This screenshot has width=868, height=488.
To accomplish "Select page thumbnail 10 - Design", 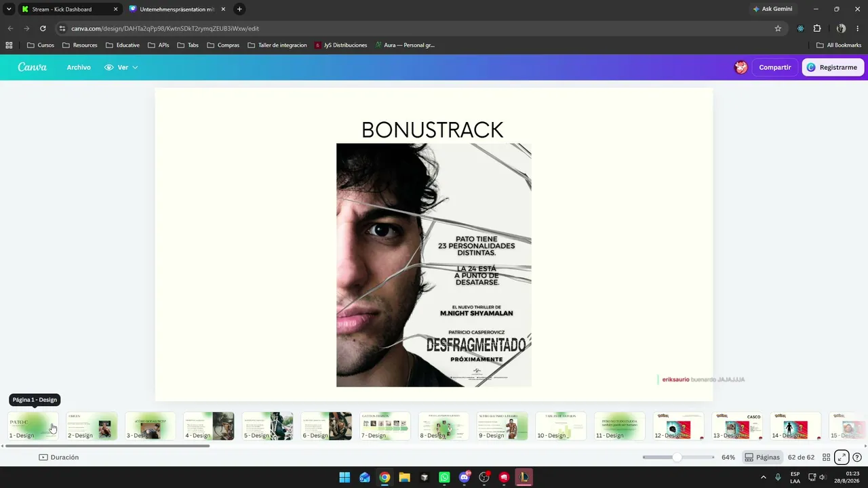I will click(561, 426).
